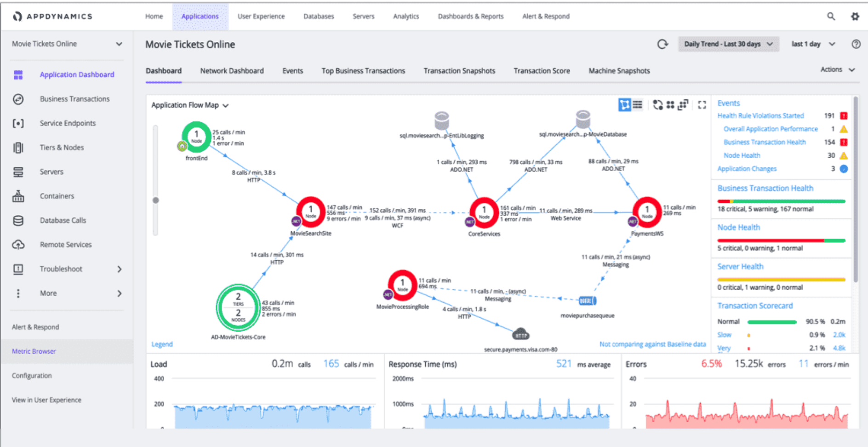Switch to the Transaction Snapshots tab
This screenshot has width=868, height=447.
pos(459,71)
